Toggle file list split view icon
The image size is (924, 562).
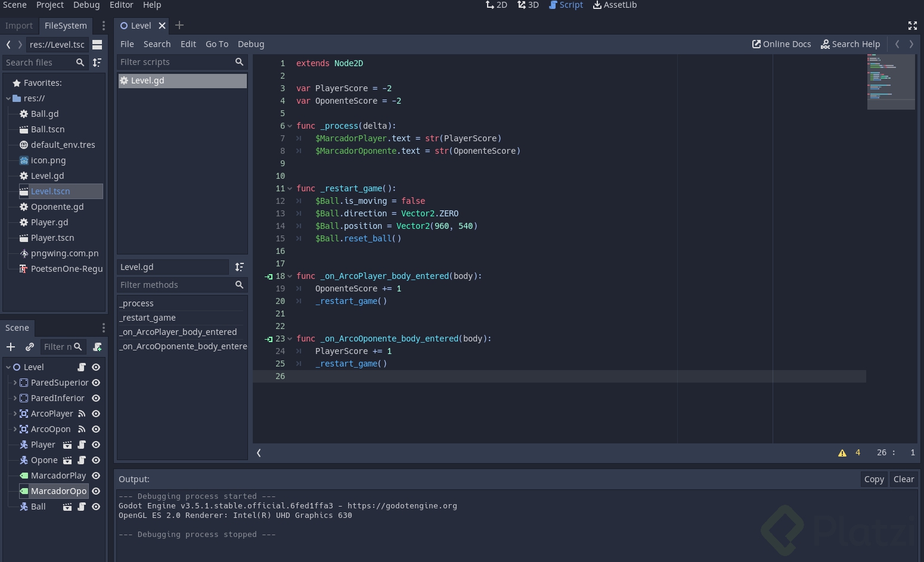97,45
